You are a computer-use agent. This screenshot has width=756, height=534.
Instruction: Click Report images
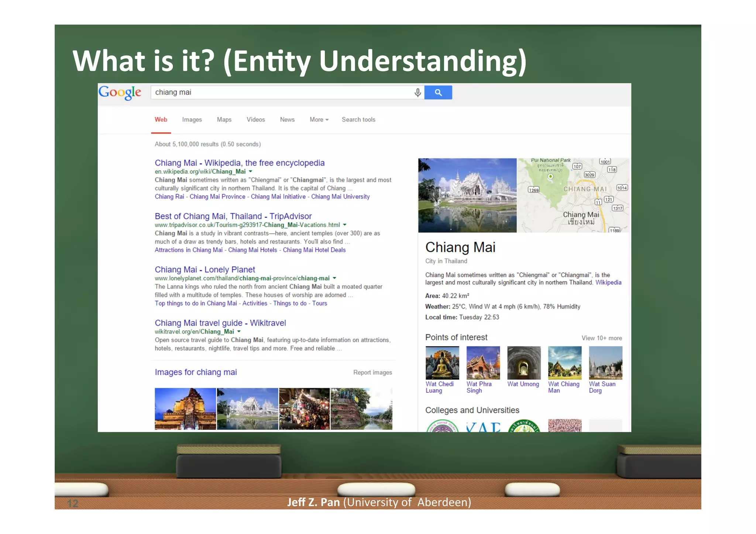(x=372, y=372)
